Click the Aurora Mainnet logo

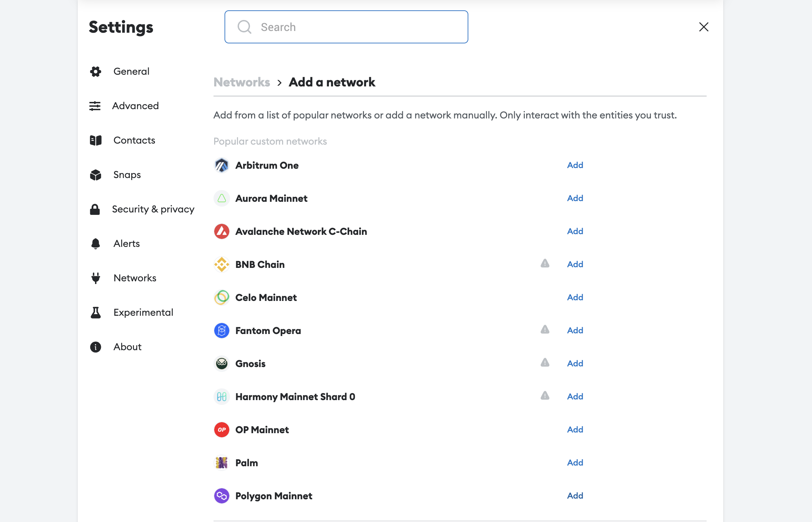pyautogui.click(x=221, y=198)
